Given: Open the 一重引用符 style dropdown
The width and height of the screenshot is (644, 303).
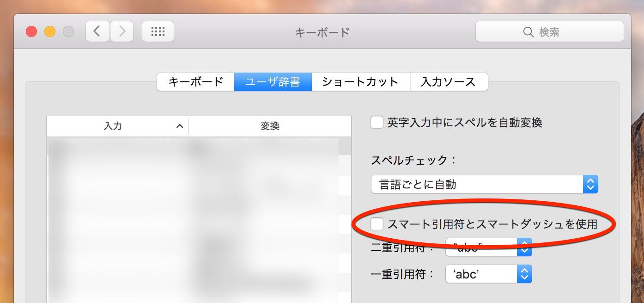Looking at the screenshot, I should 489,274.
